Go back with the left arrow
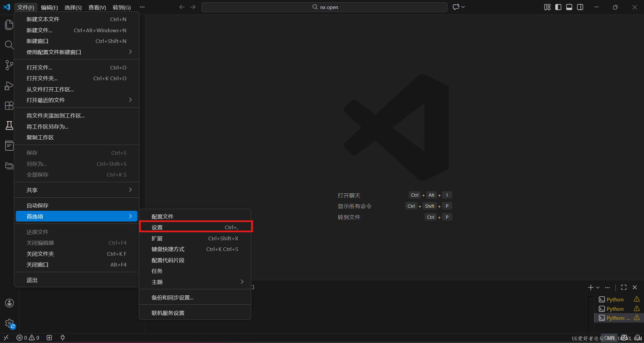Image resolution: width=644 pixels, height=343 pixels. point(182,7)
